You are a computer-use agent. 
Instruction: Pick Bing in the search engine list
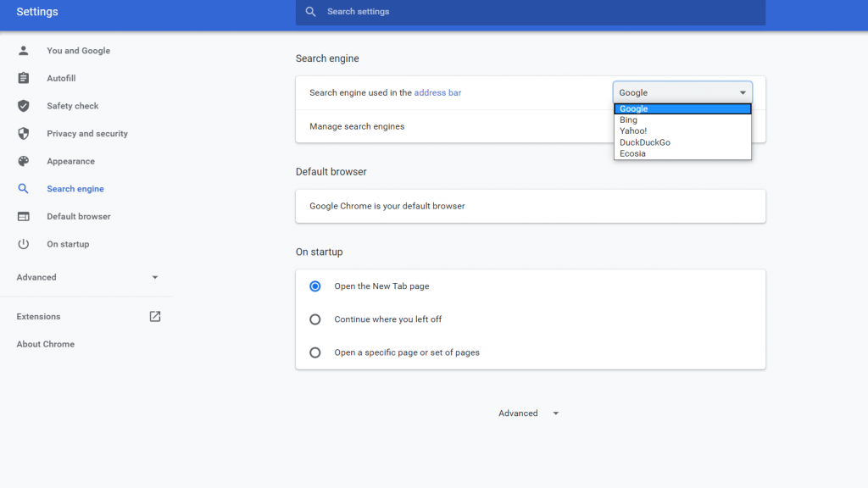[x=628, y=120]
